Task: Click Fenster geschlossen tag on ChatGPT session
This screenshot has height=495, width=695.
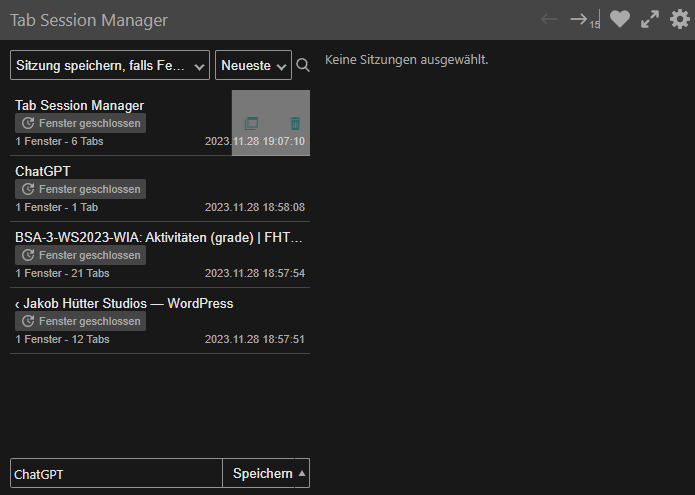Action: click(80, 189)
